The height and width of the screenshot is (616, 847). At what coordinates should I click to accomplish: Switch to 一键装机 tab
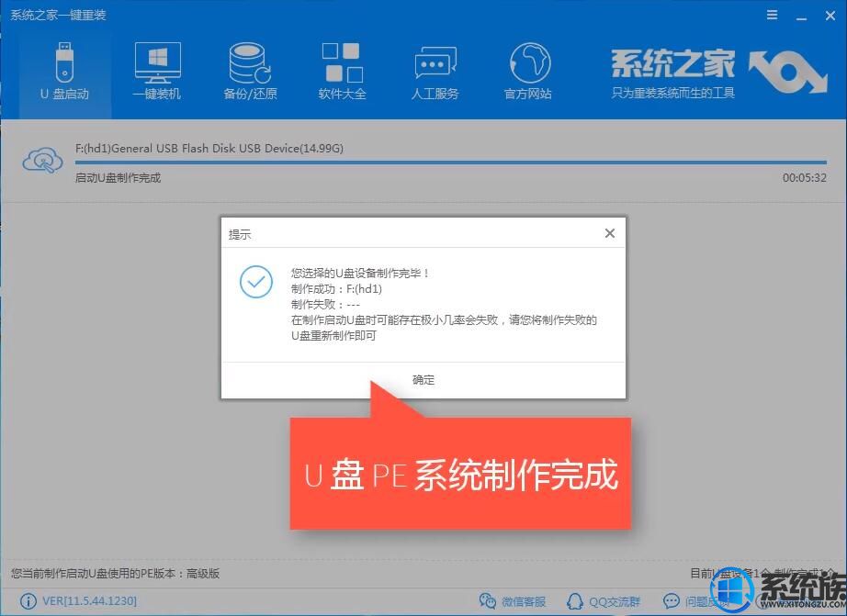(157, 72)
